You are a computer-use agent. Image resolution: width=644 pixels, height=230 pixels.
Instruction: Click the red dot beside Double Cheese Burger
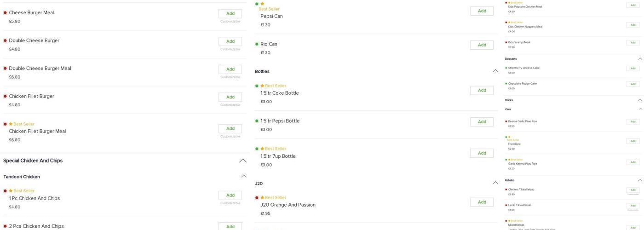(5, 40)
